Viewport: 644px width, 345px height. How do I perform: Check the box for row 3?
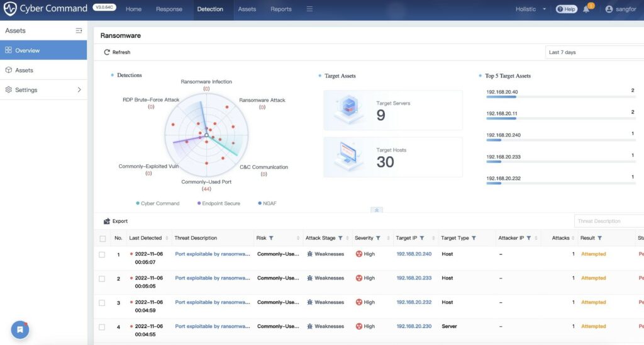click(x=102, y=302)
